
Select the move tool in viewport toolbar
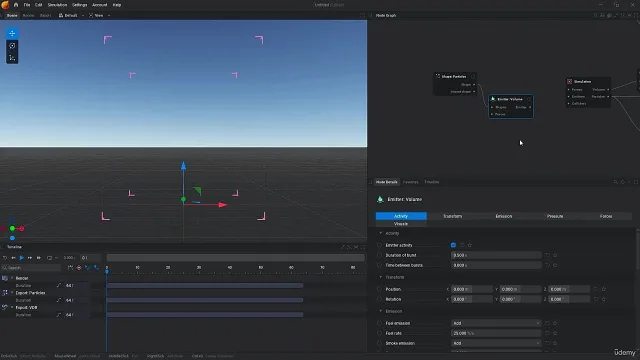pyautogui.click(x=12, y=33)
